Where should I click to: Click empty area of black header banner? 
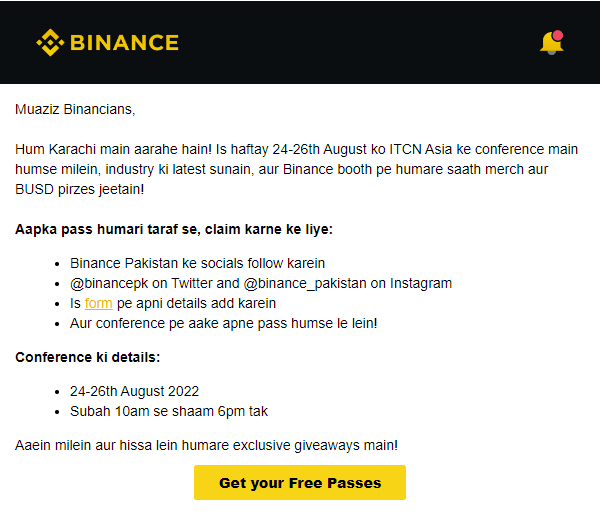click(x=344, y=42)
